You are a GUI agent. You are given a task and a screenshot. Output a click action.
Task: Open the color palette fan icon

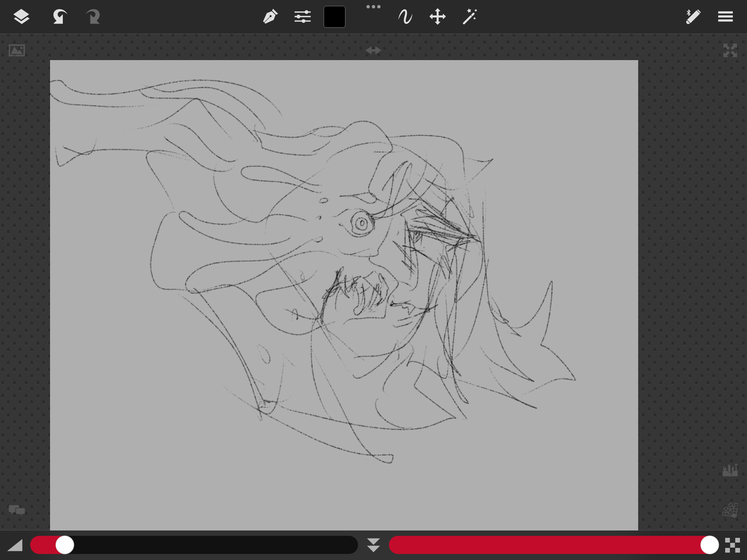(730, 510)
